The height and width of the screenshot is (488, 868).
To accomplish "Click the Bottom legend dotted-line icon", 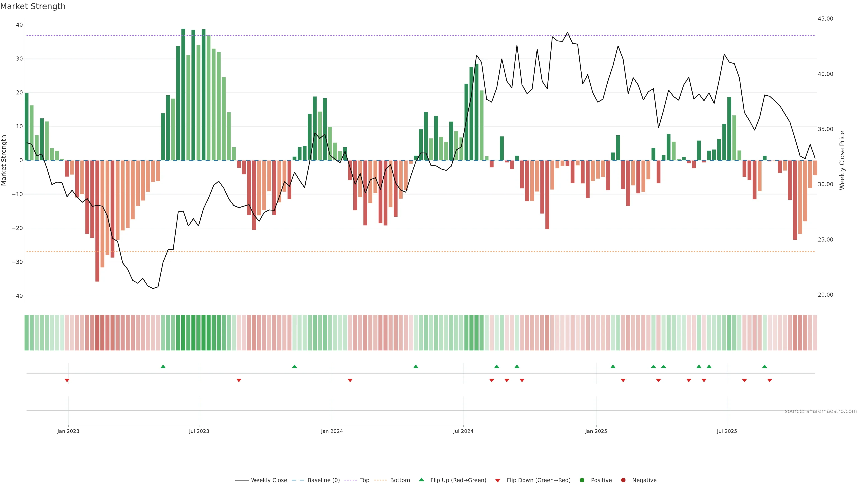I will click(x=380, y=480).
